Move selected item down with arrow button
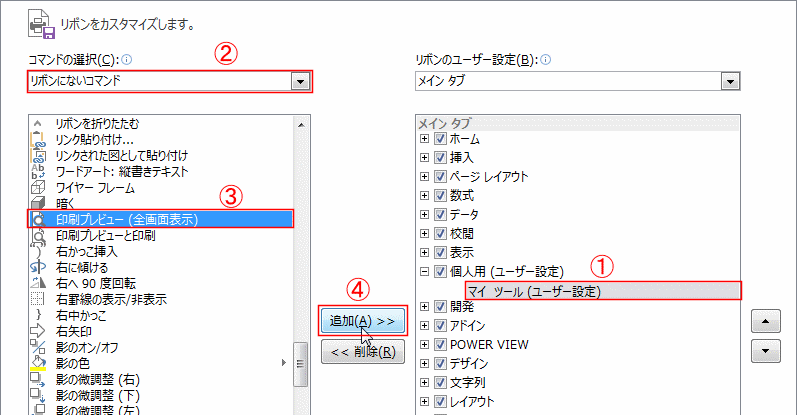The width and height of the screenshot is (797, 415). (x=765, y=351)
